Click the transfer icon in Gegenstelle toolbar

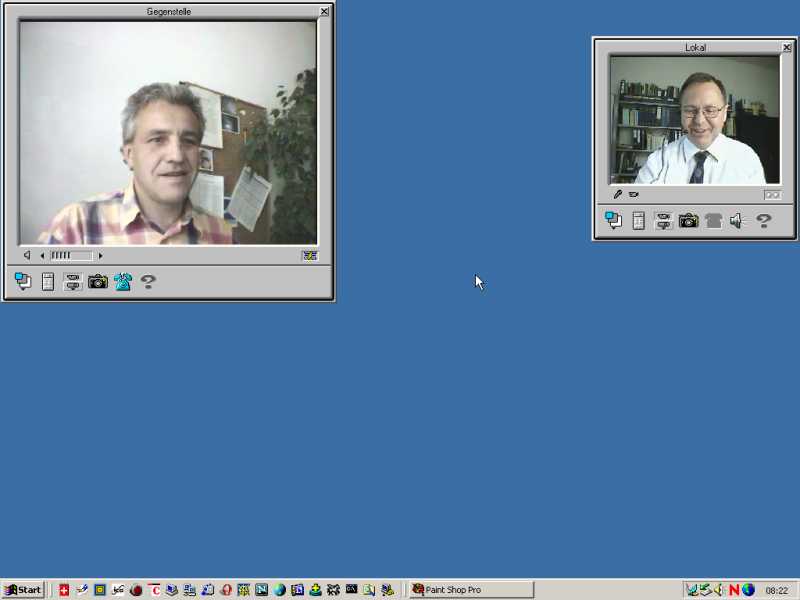pyautogui.click(x=73, y=281)
